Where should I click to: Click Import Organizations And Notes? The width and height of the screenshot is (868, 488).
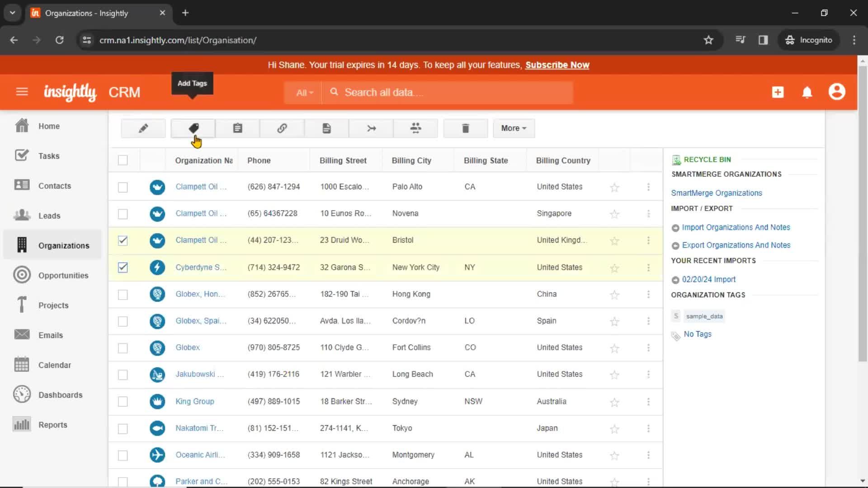pyautogui.click(x=736, y=227)
